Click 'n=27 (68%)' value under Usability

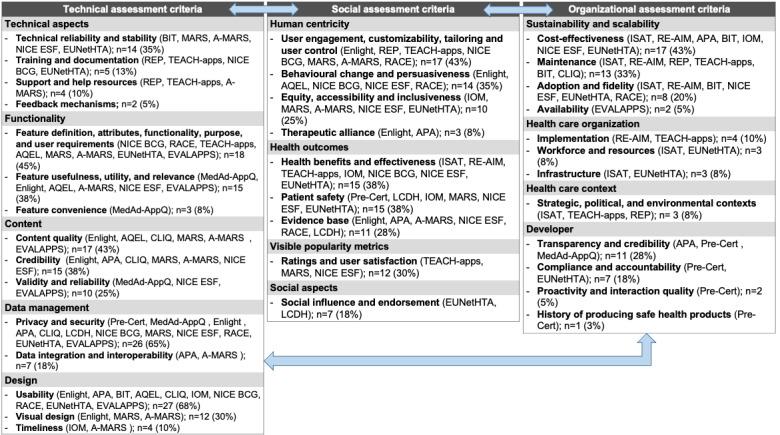click(x=176, y=405)
